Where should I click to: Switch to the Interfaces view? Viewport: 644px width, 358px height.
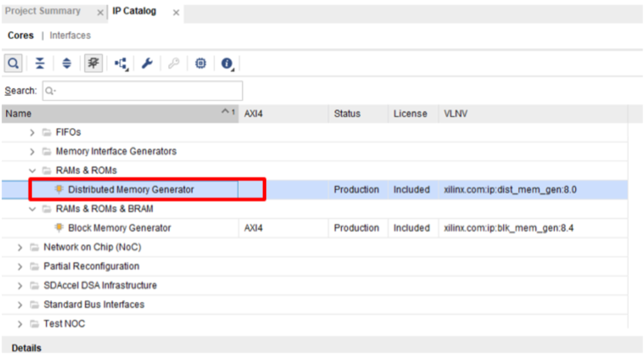[x=70, y=36]
